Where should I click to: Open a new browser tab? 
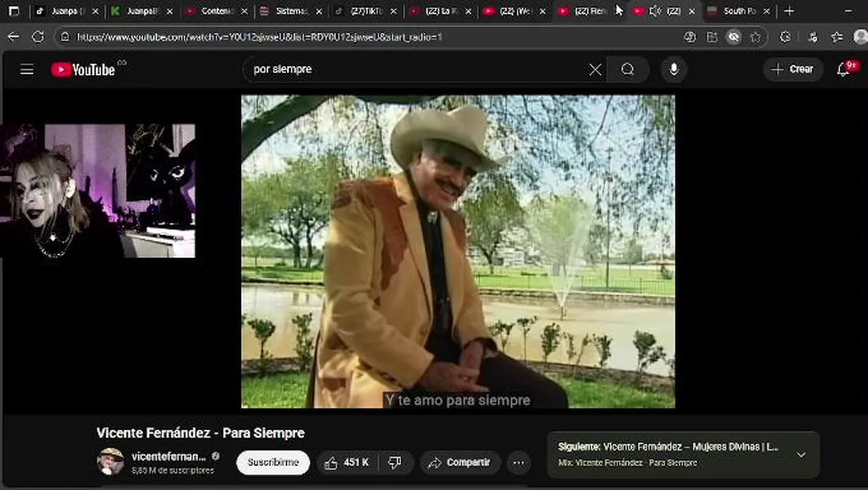point(789,11)
